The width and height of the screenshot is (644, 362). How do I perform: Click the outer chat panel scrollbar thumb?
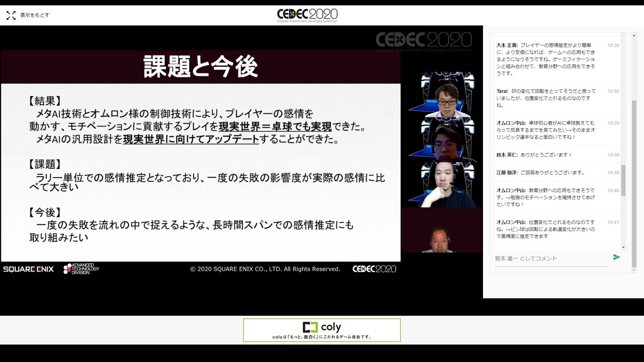coord(634,184)
